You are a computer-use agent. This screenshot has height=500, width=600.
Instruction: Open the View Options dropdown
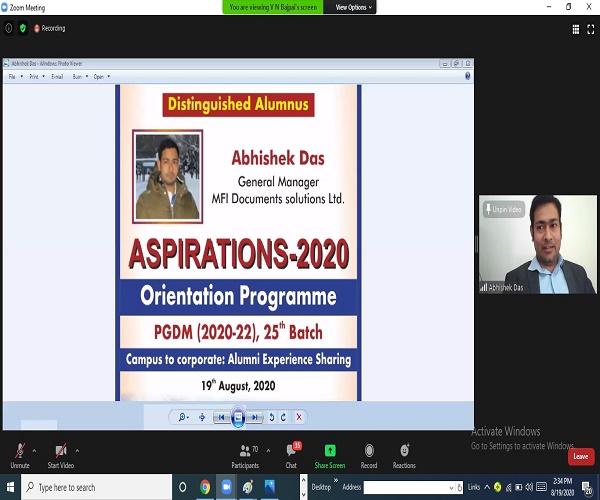353,7
